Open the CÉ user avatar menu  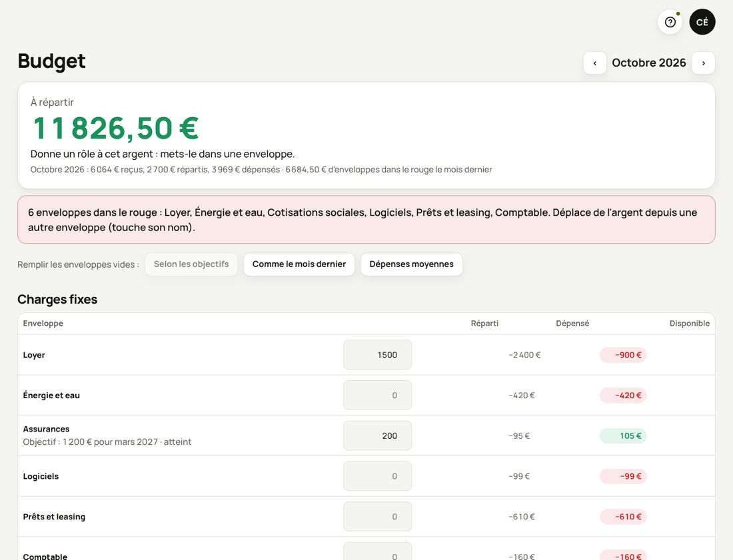[x=702, y=22]
